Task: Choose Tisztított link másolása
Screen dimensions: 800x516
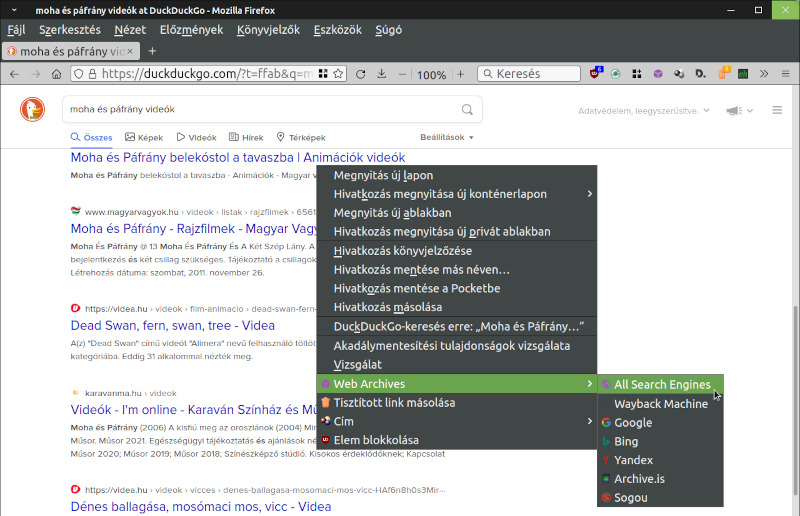Action: click(457, 403)
